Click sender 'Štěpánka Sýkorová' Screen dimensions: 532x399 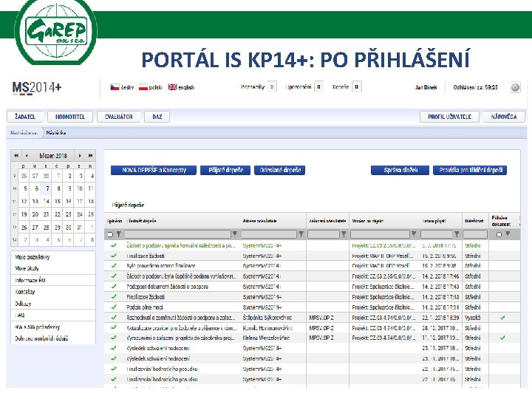[x=267, y=318]
